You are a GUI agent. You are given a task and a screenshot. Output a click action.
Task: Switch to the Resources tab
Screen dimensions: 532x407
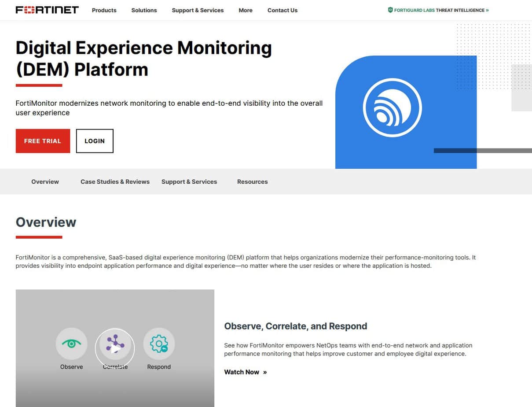(252, 181)
